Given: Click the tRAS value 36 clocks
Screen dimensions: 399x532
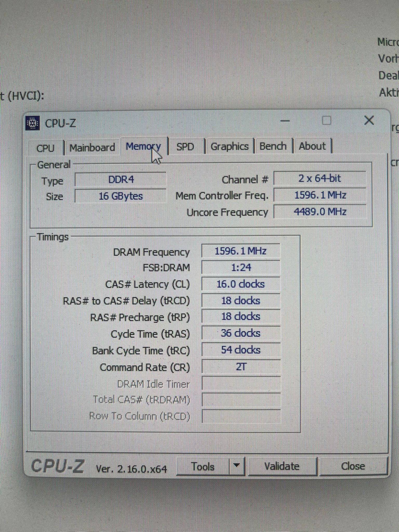Looking at the screenshot, I should click(x=241, y=333).
